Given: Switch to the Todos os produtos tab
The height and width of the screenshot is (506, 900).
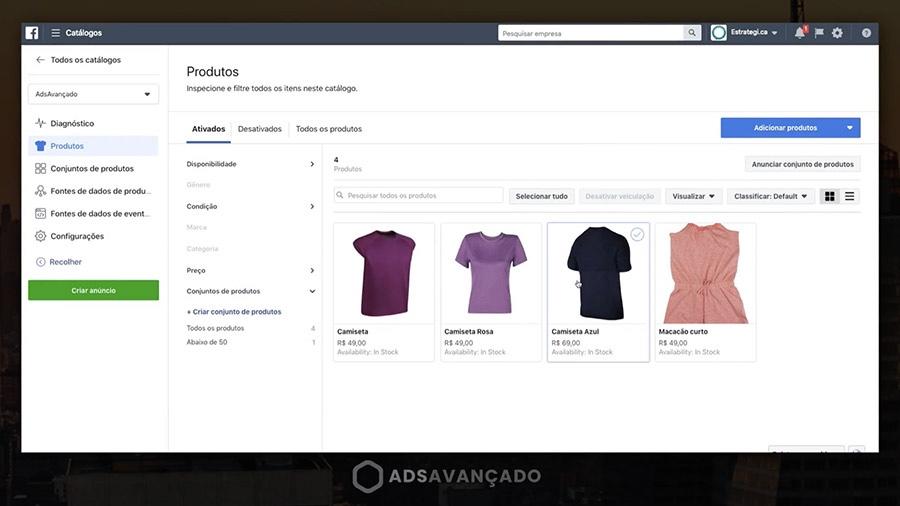Looking at the screenshot, I should pos(329,129).
